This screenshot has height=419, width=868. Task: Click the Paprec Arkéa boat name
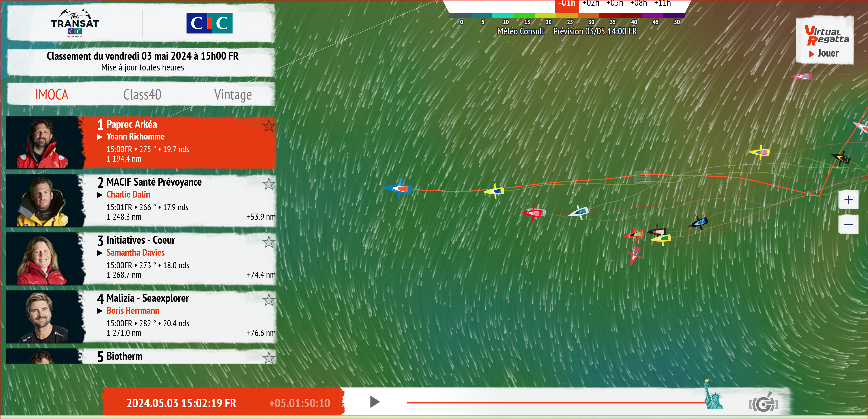tap(131, 124)
